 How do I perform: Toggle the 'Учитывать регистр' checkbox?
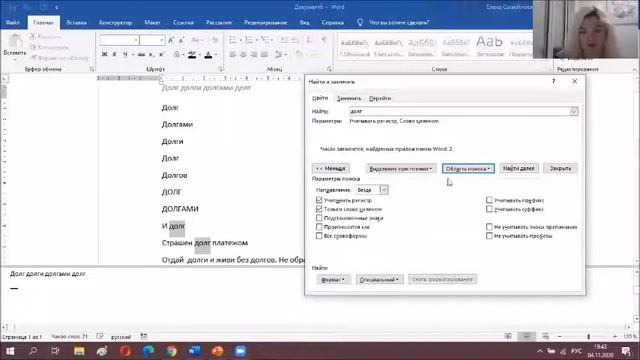[319, 200]
